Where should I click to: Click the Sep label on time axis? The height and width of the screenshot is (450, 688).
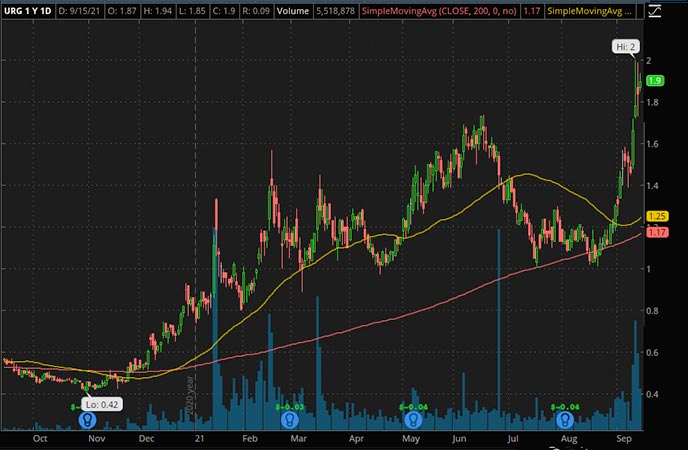[624, 439]
